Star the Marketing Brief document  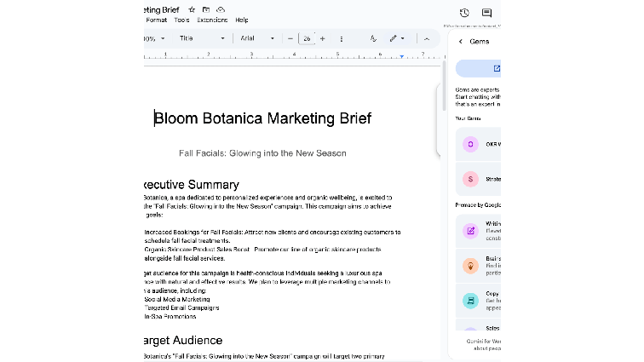pyautogui.click(x=192, y=9)
